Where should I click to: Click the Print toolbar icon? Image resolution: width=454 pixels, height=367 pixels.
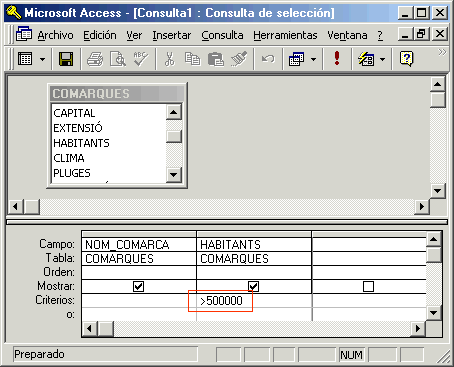point(95,59)
